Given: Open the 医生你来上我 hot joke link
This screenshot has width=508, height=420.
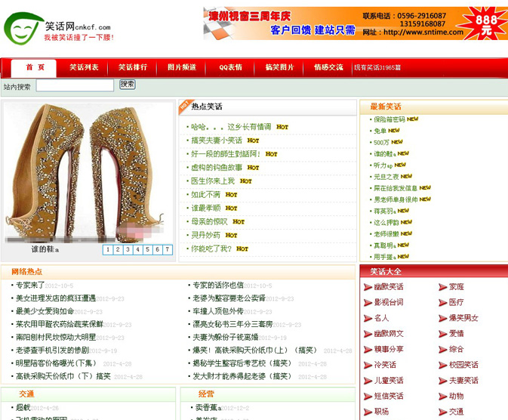Looking at the screenshot, I should click(212, 181).
